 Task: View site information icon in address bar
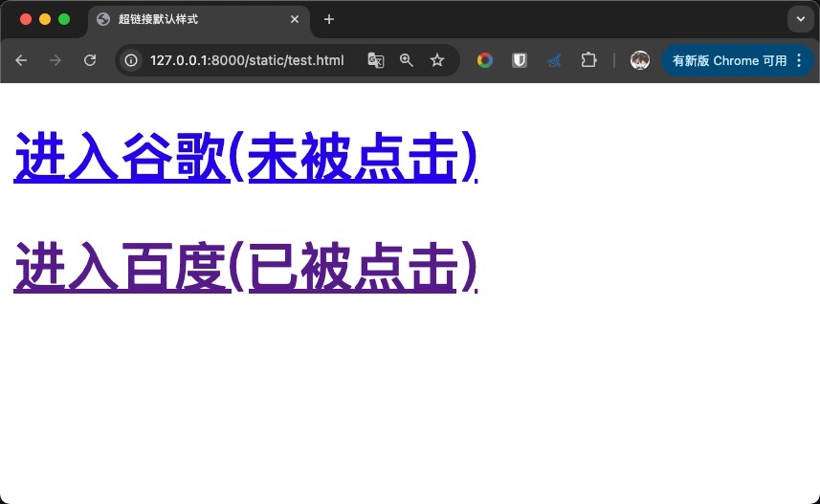pos(131,60)
